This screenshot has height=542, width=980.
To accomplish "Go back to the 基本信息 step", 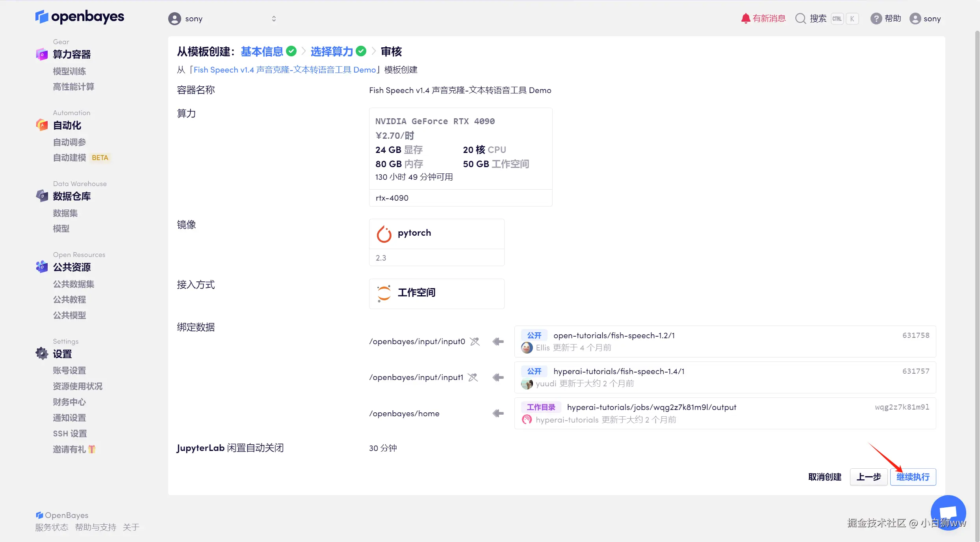I will (x=262, y=51).
